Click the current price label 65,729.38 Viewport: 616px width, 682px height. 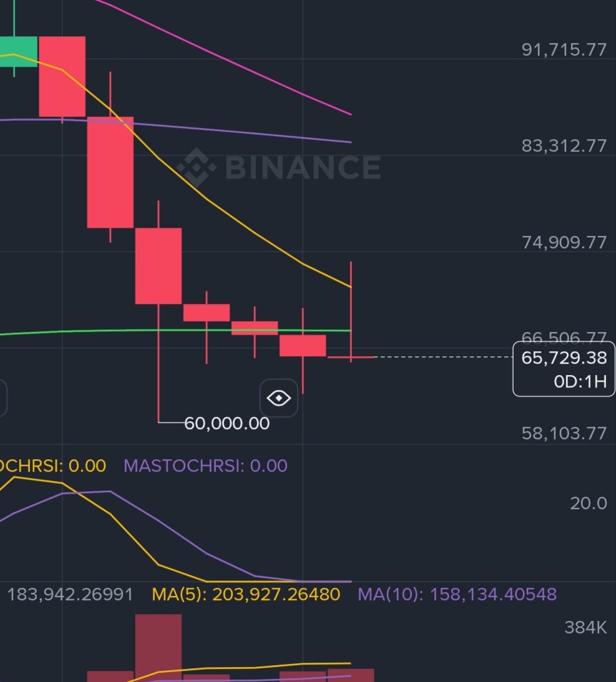(564, 358)
